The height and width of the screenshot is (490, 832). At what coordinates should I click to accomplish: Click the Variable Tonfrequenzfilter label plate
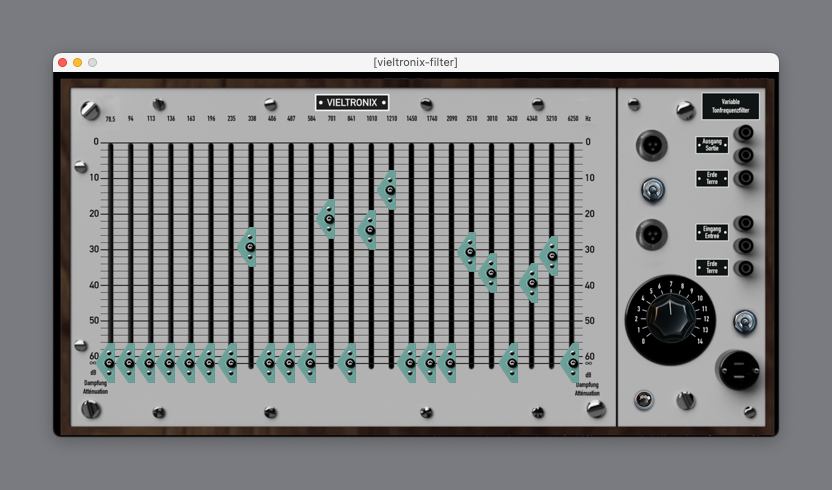point(730,106)
